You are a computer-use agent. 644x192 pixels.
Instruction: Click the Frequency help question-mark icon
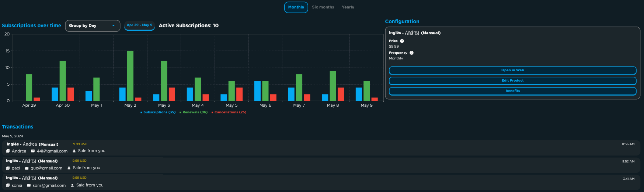coord(411,53)
